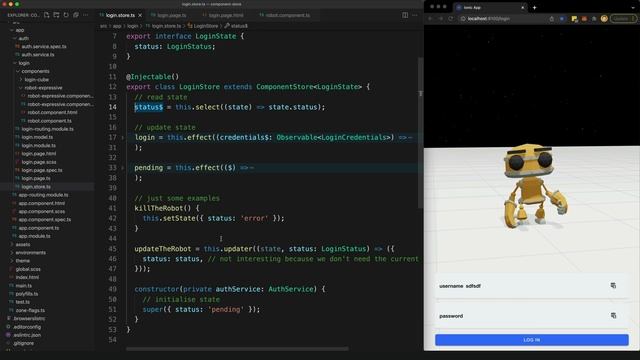The height and width of the screenshot is (360, 640).
Task: Click the blue extension icon in browser toolbar
Action: pyautogui.click(x=562, y=19)
